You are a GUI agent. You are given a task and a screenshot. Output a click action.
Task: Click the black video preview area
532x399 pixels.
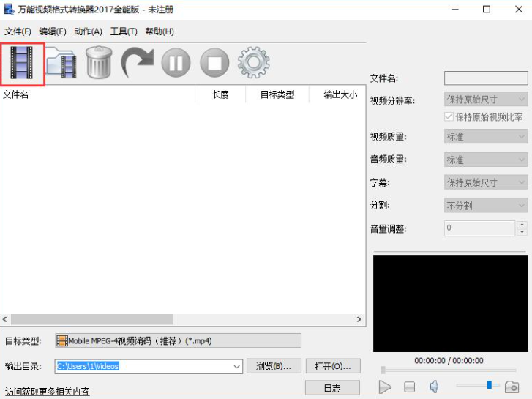[x=451, y=303]
